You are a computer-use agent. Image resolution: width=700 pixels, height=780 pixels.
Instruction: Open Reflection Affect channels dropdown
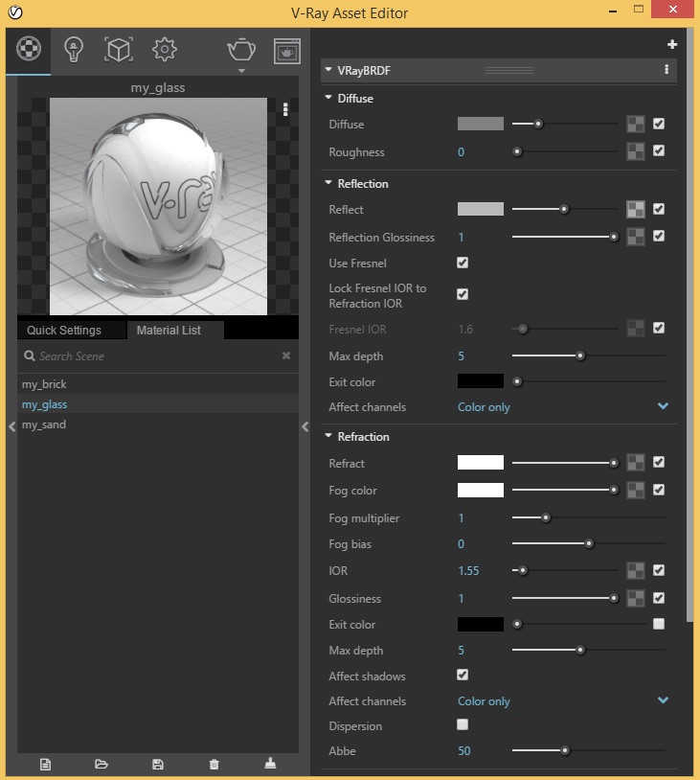click(x=563, y=407)
